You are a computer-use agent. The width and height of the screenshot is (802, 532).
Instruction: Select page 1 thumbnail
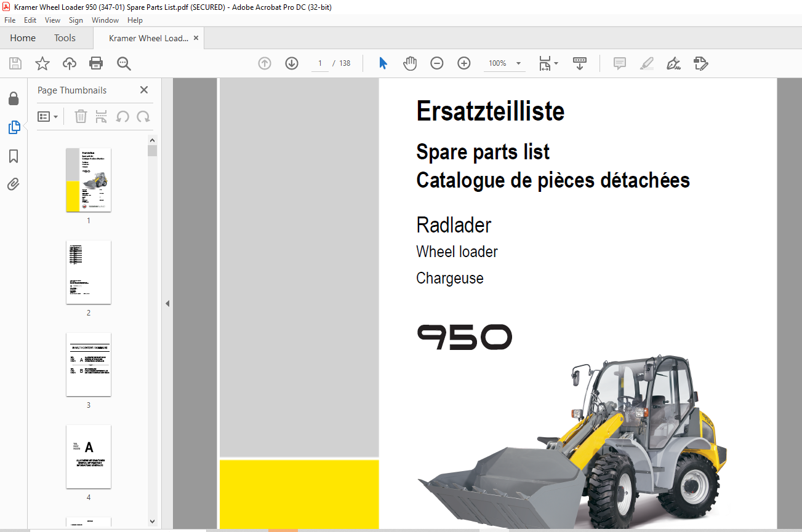[x=89, y=180]
